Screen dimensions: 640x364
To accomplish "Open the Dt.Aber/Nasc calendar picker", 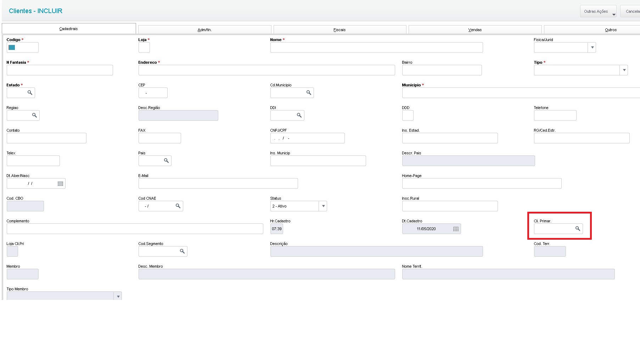I will coord(61,183).
